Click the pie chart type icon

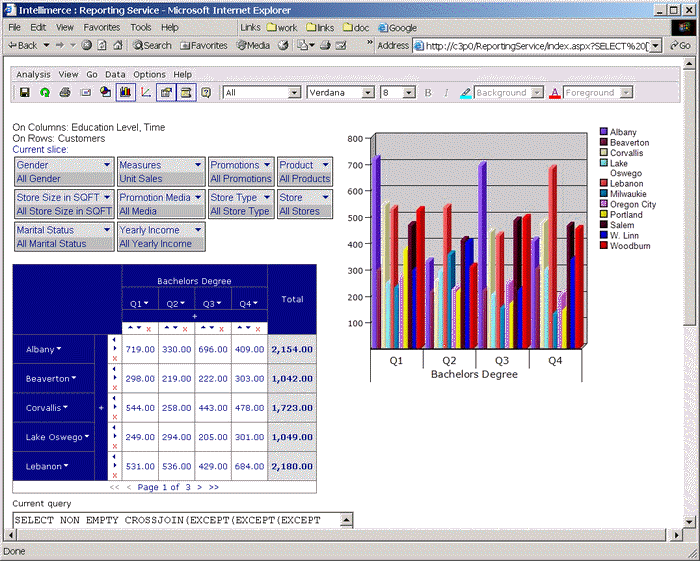click(105, 92)
